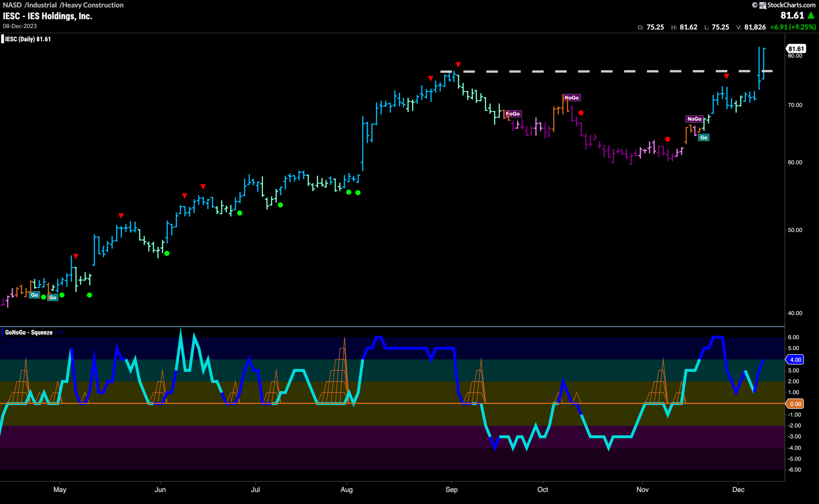The height and width of the screenshot is (504, 819).
Task: Click the Industrial sector link
Action: click(x=42, y=5)
